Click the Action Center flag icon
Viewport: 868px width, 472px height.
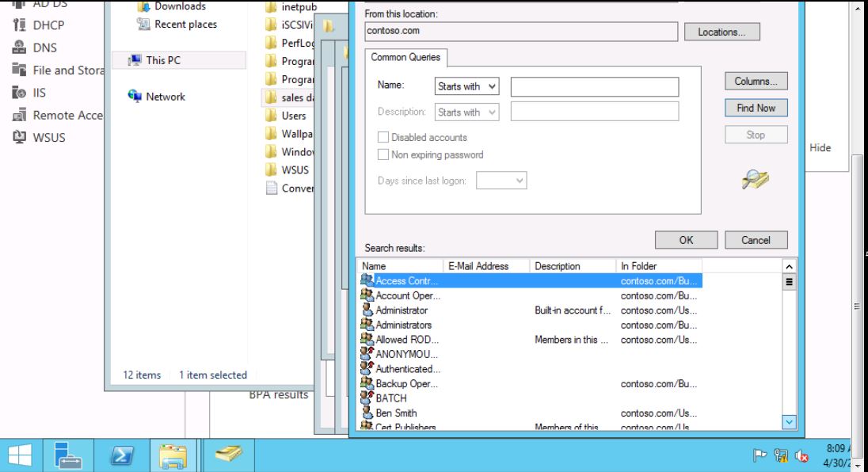759,455
